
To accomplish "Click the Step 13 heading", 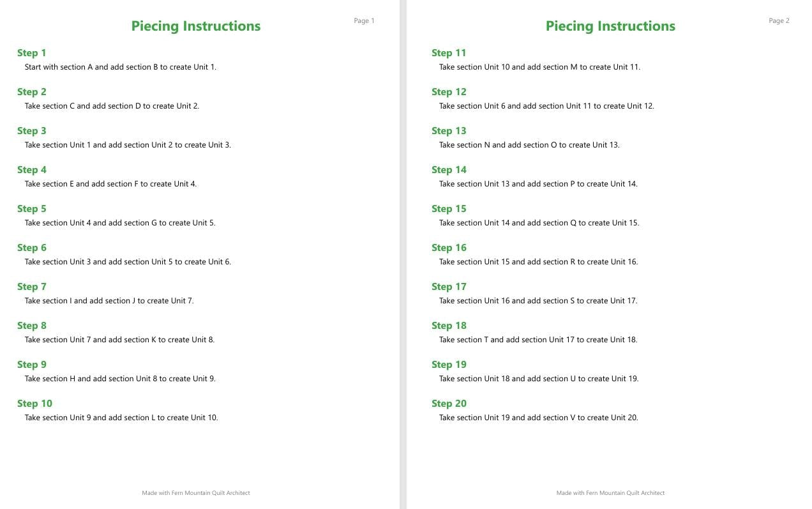I will point(449,131).
